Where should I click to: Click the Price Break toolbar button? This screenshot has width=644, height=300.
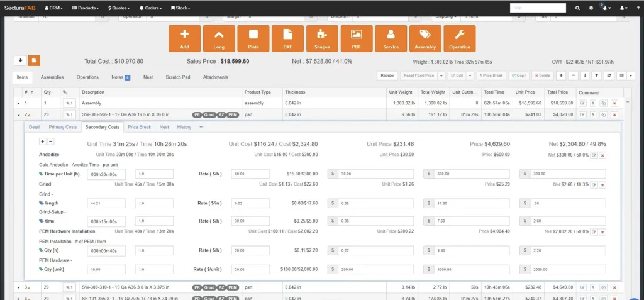point(491,75)
